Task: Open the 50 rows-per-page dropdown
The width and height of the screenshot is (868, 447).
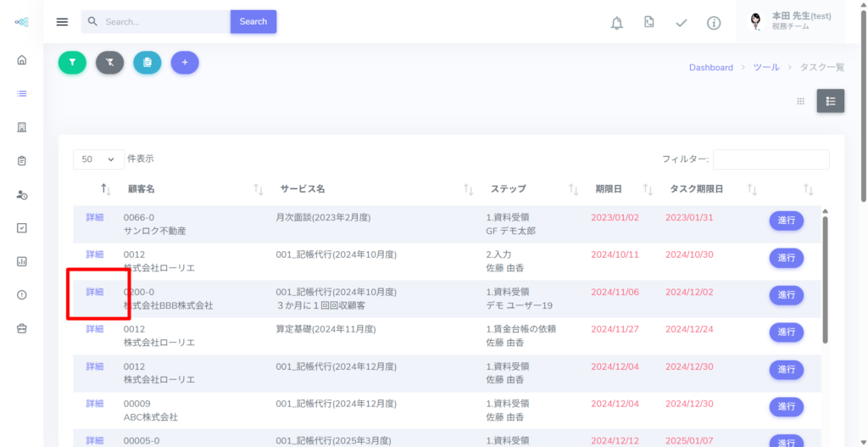Action: click(98, 159)
